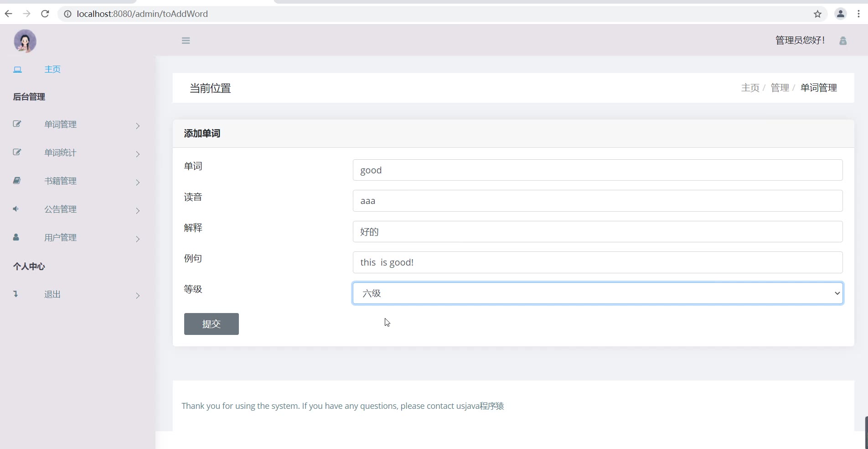Open the 等级 dropdown showing 六级
The height and width of the screenshot is (449, 868).
[x=598, y=293]
